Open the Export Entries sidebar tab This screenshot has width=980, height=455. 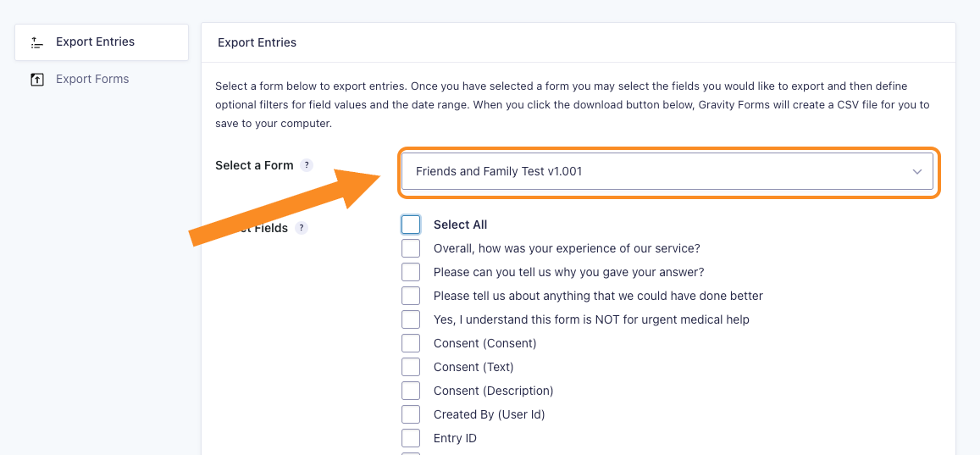tap(102, 42)
